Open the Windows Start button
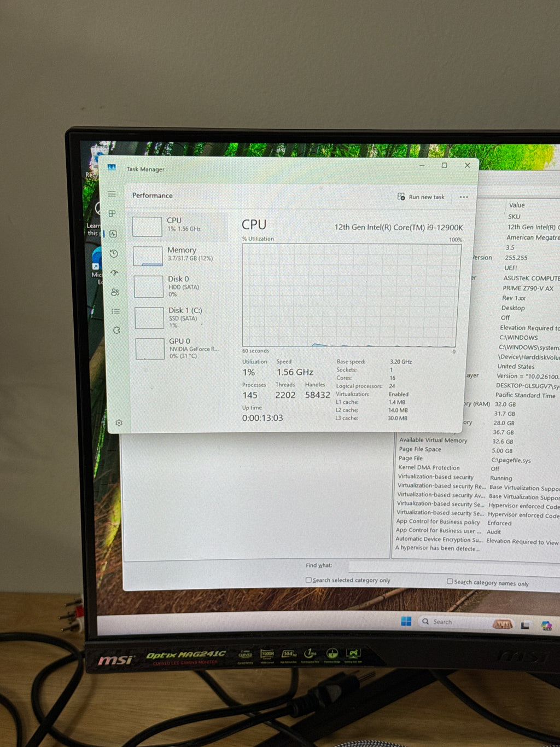 (406, 621)
